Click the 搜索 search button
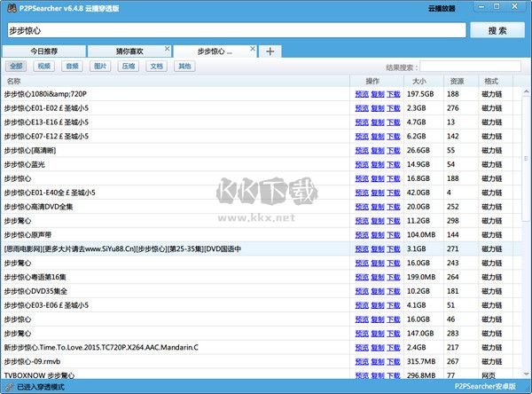Screen dimensions: 532x394 [497, 30]
